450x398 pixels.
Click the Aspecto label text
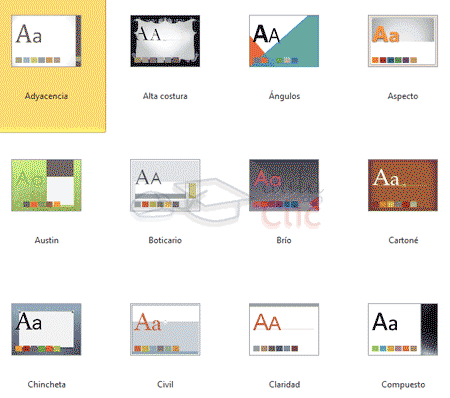(x=403, y=96)
